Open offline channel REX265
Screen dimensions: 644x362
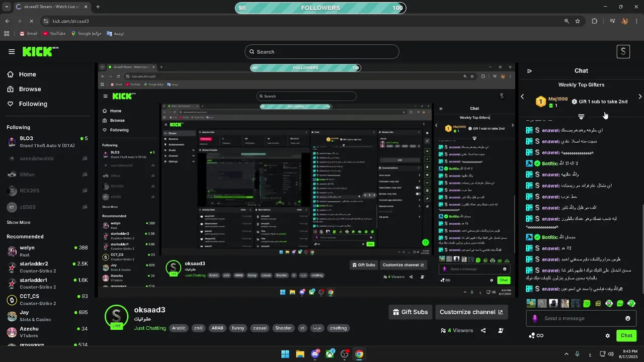(x=47, y=191)
